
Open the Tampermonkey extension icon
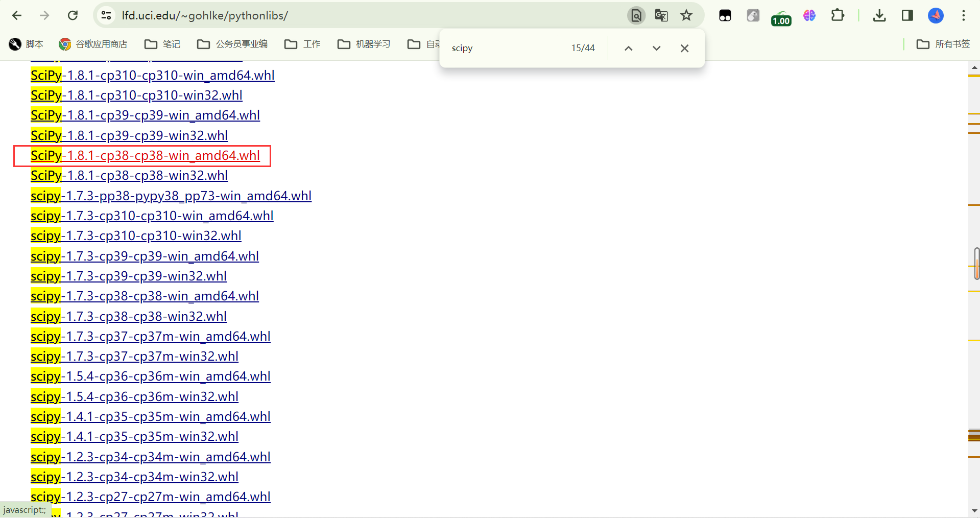(725, 15)
